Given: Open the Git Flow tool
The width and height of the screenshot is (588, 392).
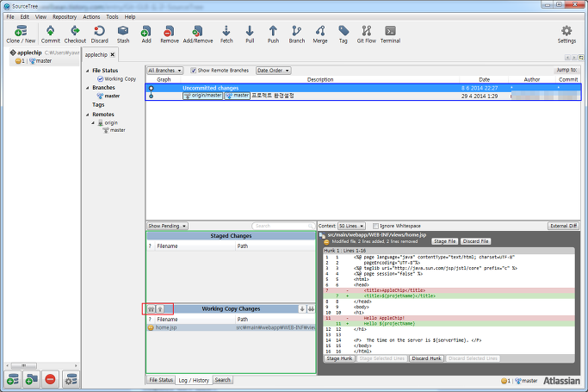Looking at the screenshot, I should click(367, 34).
